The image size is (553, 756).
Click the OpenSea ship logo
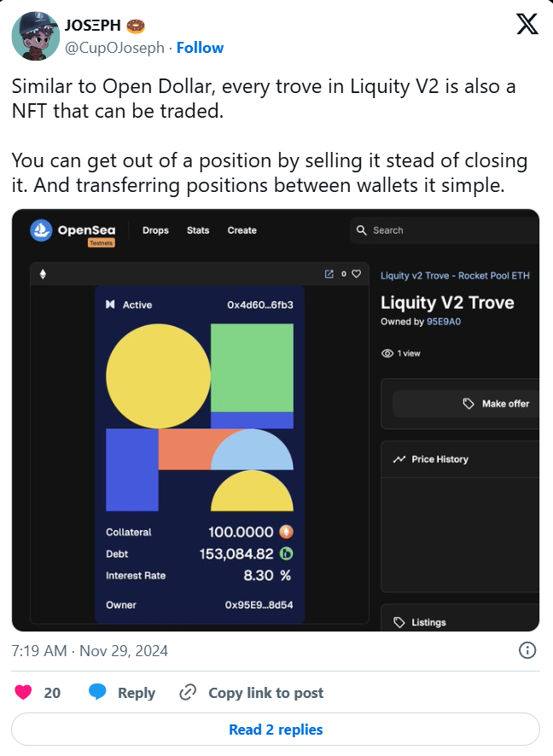41,230
